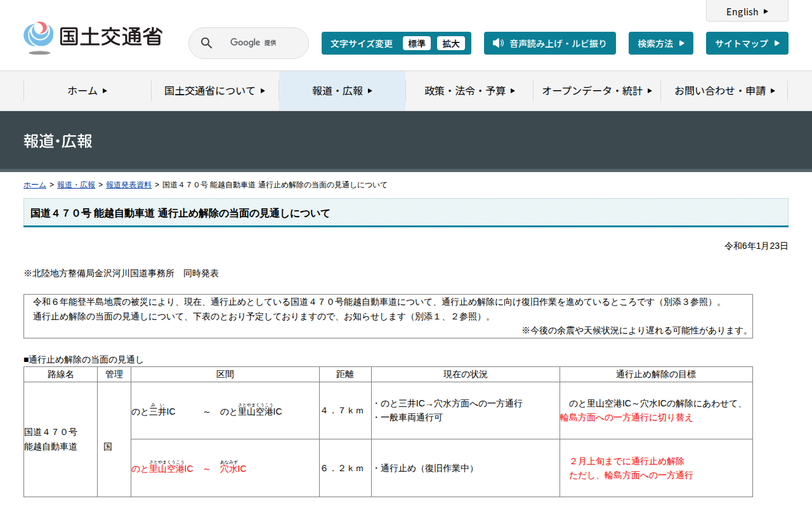
Task: Expand the 政策・法令・予算 menu
Action: (x=469, y=91)
